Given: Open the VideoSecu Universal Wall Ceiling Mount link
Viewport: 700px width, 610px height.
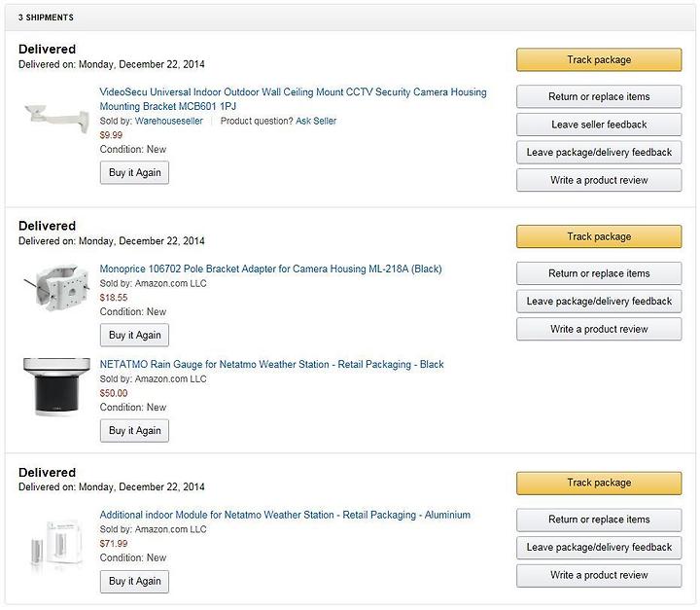Looking at the screenshot, I should pyautogui.click(x=293, y=99).
